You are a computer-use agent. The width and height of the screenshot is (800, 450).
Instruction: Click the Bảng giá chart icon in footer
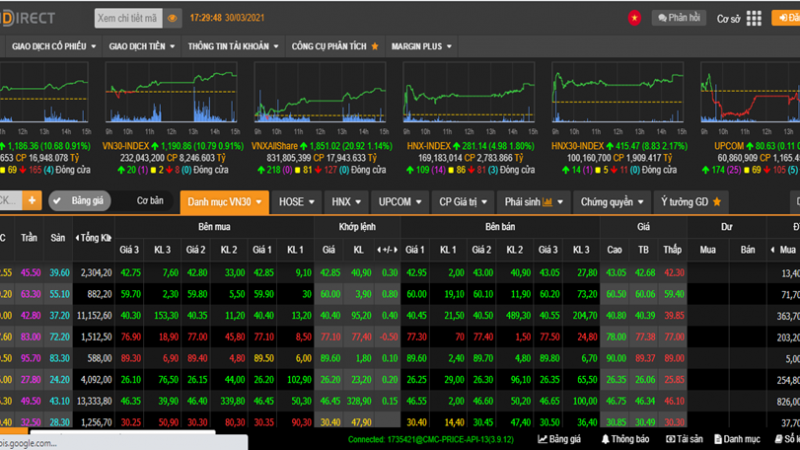[542, 439]
